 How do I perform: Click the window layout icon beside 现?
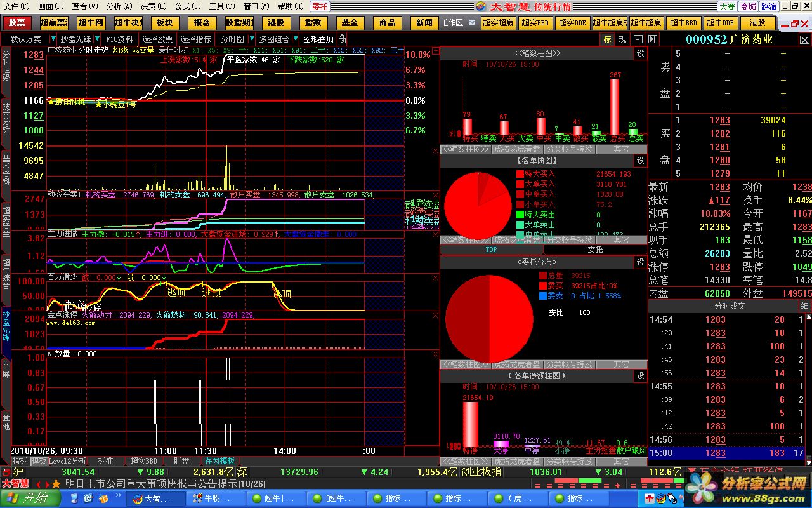pyautogui.click(x=638, y=39)
